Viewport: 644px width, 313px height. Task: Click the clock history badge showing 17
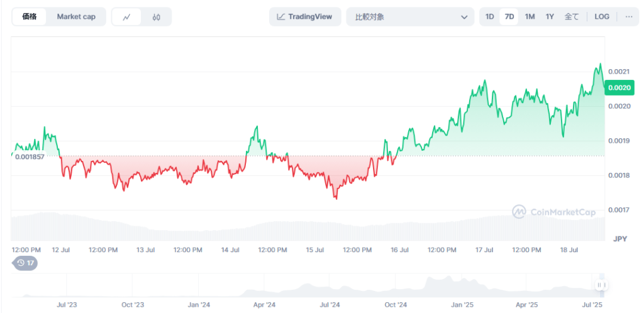coord(25,263)
